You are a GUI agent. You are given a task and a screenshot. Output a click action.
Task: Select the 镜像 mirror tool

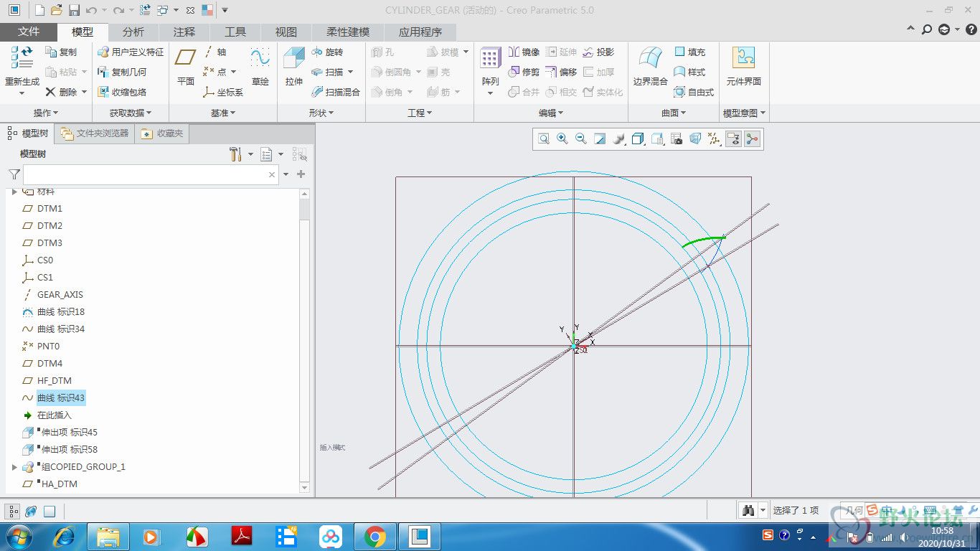pyautogui.click(x=524, y=52)
